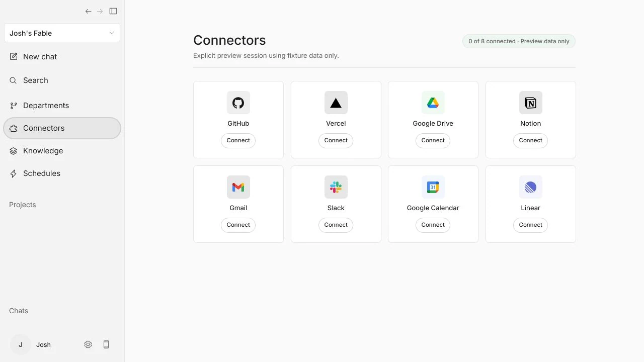Screen dimensions: 644x362
Task: Click the Departments branch icon
Action: [14, 105]
